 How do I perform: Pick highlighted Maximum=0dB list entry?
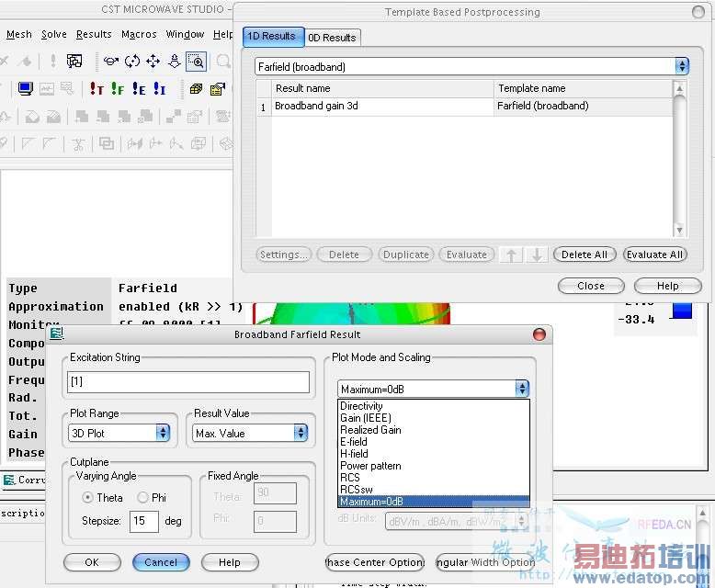coord(434,502)
